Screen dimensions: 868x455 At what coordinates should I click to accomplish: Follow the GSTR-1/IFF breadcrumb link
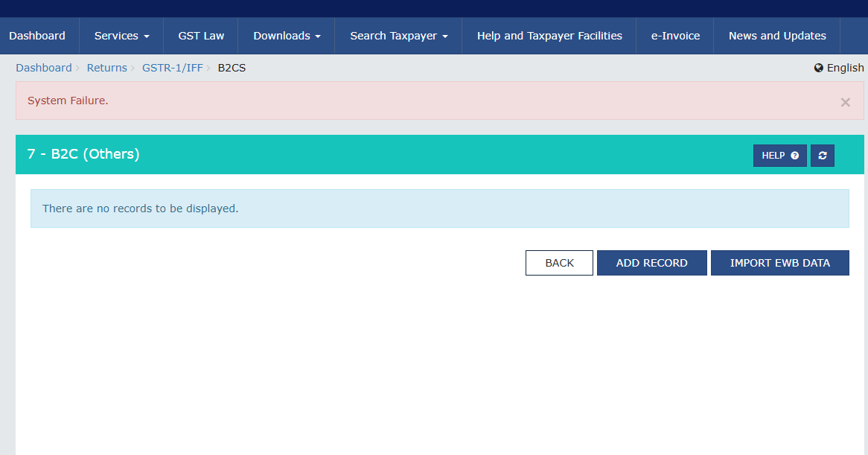click(172, 68)
